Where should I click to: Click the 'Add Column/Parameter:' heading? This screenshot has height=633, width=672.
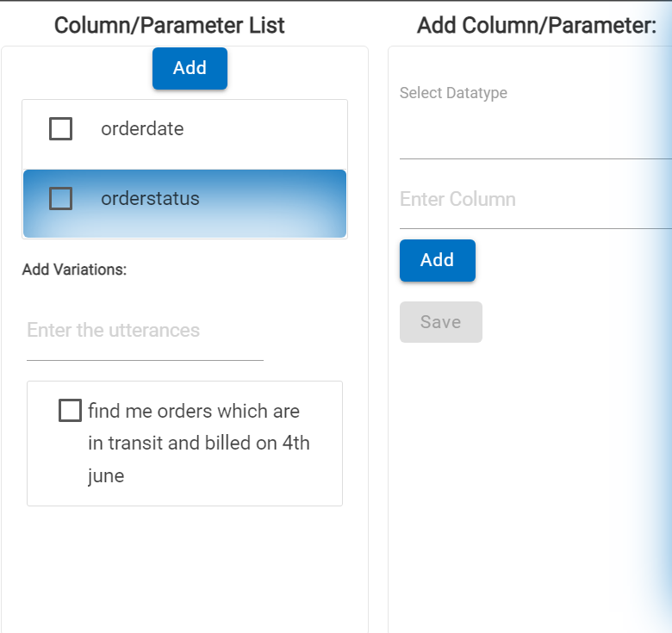537,25
